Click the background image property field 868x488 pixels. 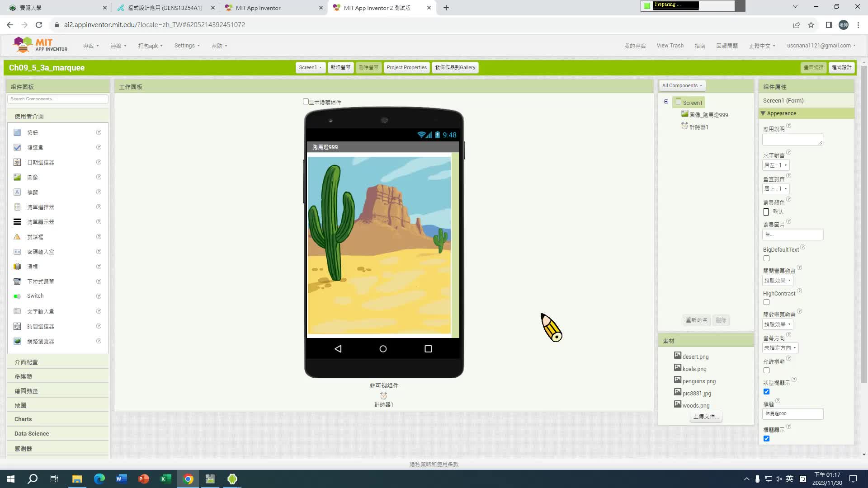(x=793, y=235)
